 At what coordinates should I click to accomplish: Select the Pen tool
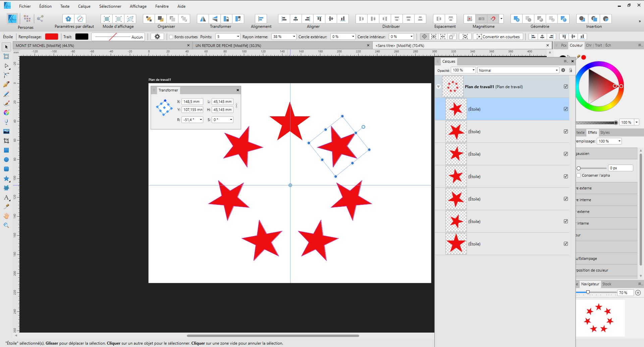pos(6,84)
